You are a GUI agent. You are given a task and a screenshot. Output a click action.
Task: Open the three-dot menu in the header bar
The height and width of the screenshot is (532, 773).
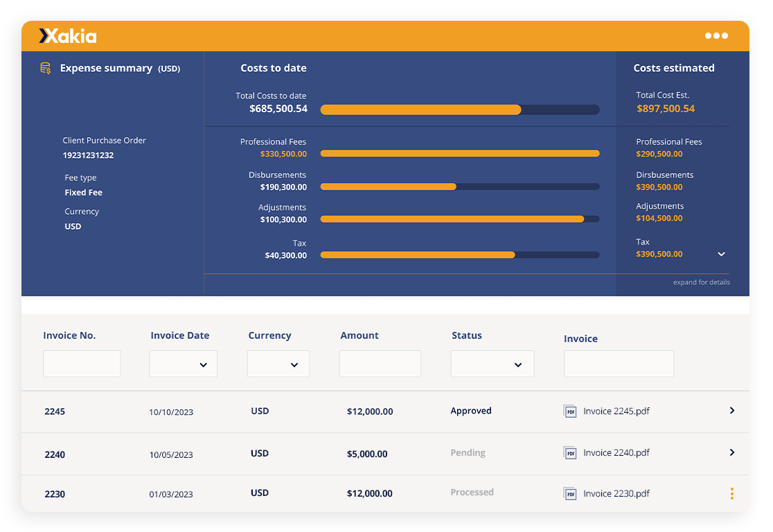pyautogui.click(x=716, y=35)
